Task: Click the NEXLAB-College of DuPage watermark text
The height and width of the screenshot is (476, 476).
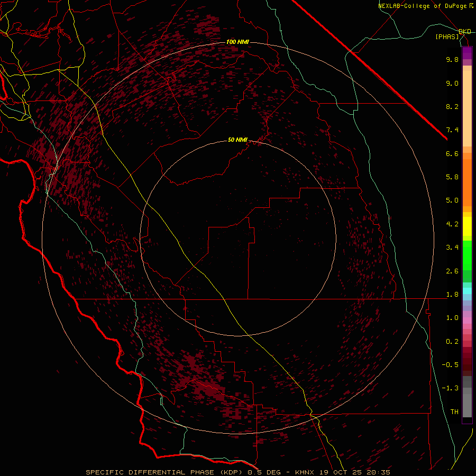Action: click(422, 6)
